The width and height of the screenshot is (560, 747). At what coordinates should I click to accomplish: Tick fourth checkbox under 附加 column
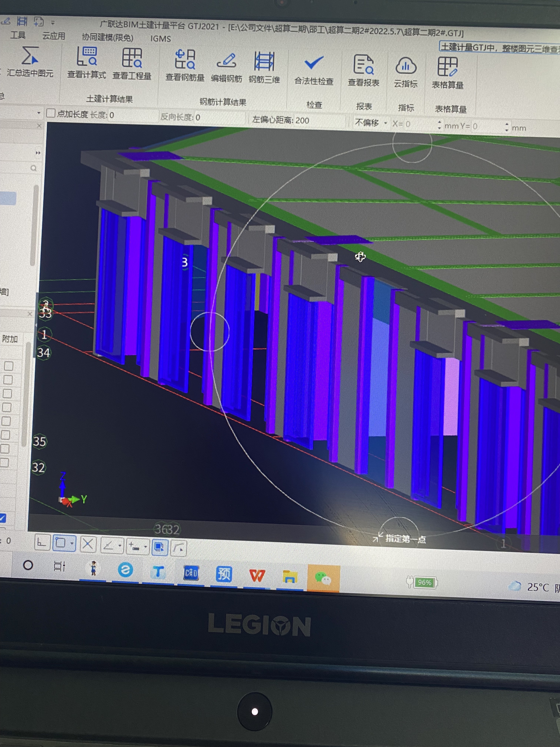(x=7, y=407)
